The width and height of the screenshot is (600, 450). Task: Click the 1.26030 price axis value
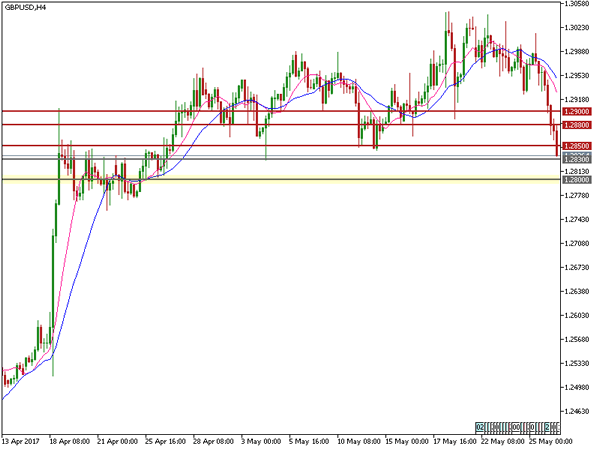(577, 315)
